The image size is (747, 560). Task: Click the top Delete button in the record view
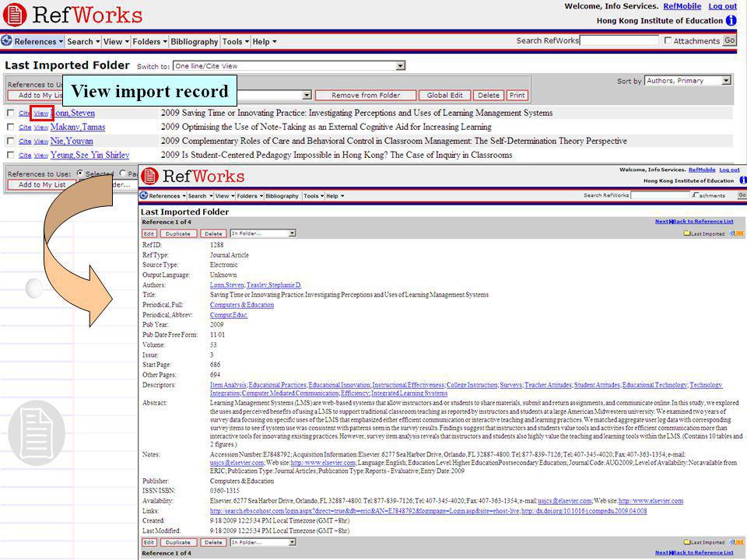click(x=213, y=234)
